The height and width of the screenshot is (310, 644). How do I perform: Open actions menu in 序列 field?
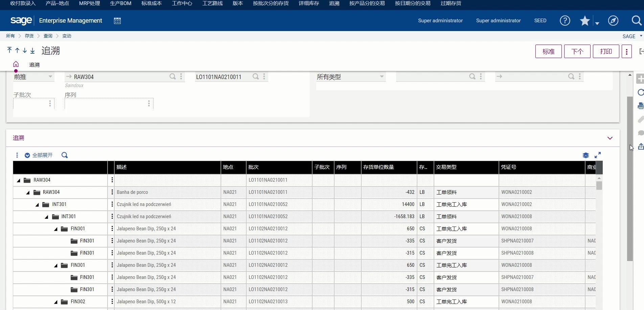pyautogui.click(x=149, y=103)
